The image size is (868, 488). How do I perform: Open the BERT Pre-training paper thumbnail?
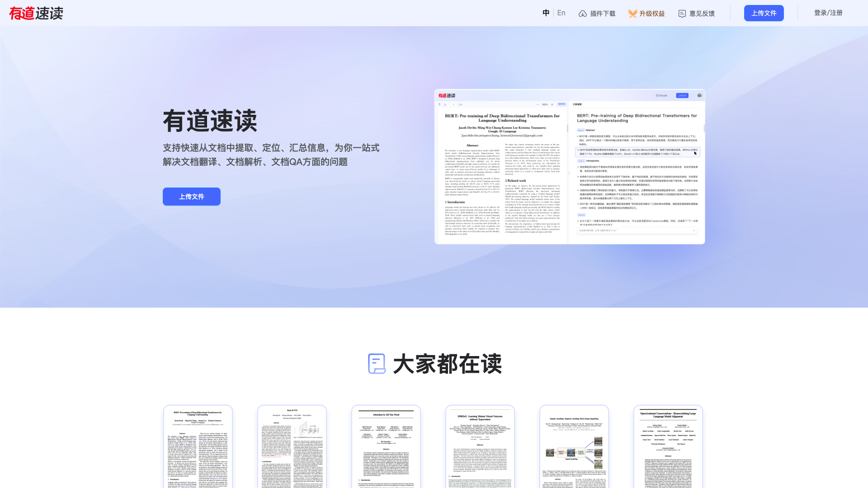pyautogui.click(x=198, y=446)
